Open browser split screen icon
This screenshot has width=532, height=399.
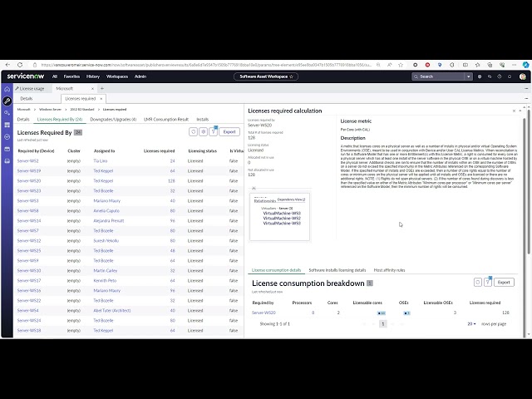[x=465, y=65]
